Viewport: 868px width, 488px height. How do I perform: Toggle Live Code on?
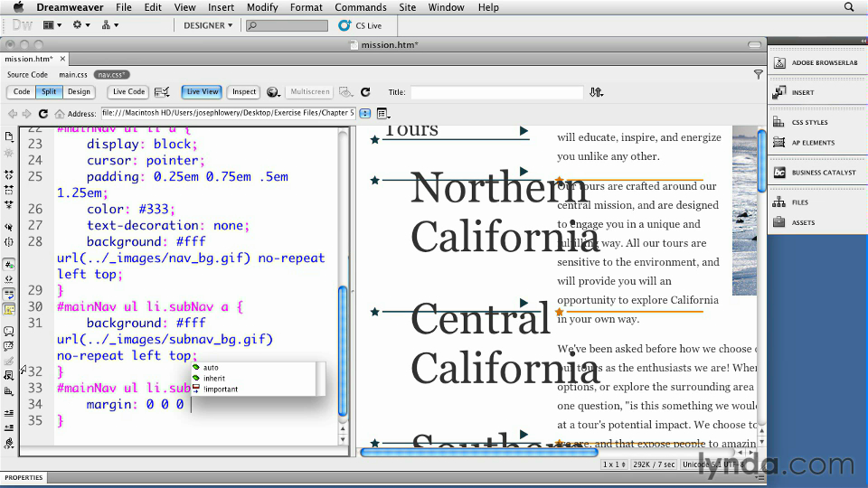click(x=128, y=92)
